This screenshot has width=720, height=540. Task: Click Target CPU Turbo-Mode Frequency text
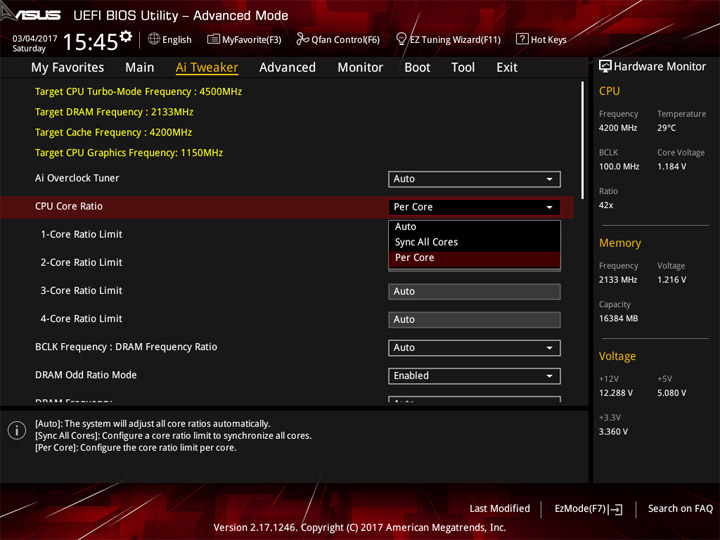[138, 92]
